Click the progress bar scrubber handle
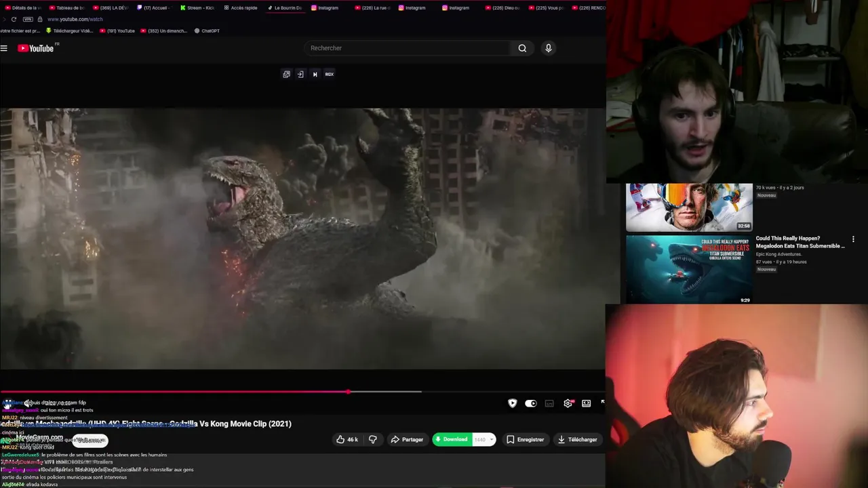 [348, 392]
